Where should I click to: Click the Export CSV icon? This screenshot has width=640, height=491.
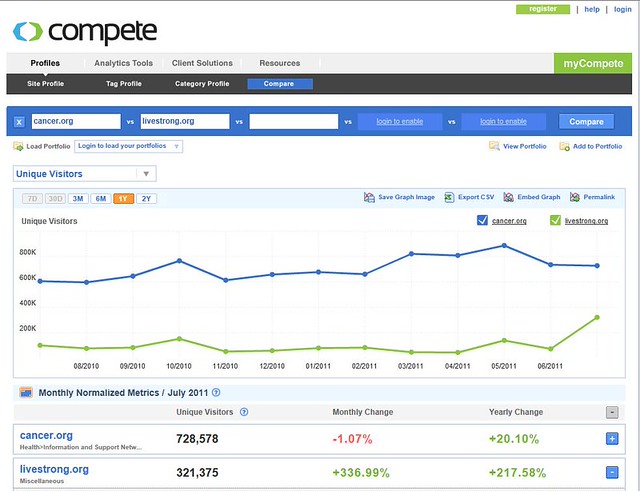point(449,198)
